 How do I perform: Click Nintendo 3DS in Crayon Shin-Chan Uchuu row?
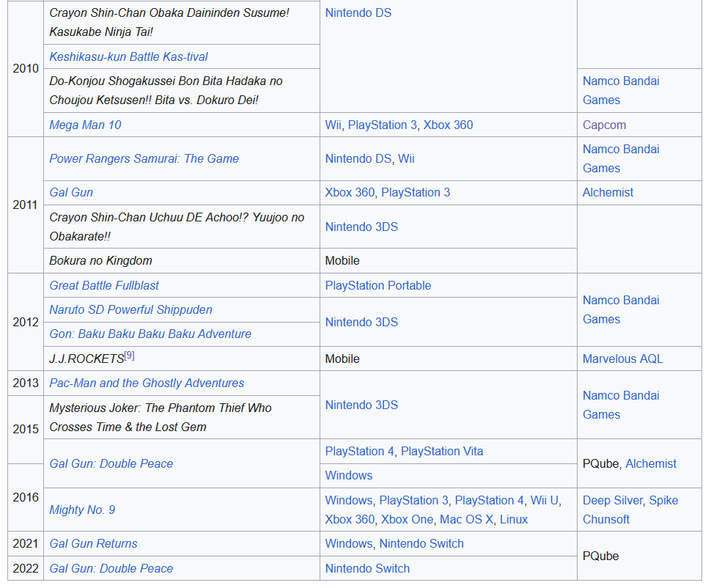[361, 227]
